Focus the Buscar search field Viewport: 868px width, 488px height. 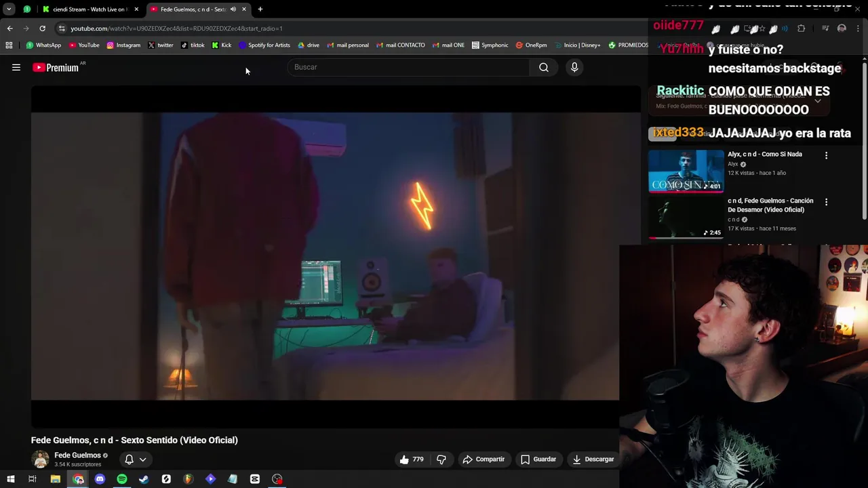(409, 67)
